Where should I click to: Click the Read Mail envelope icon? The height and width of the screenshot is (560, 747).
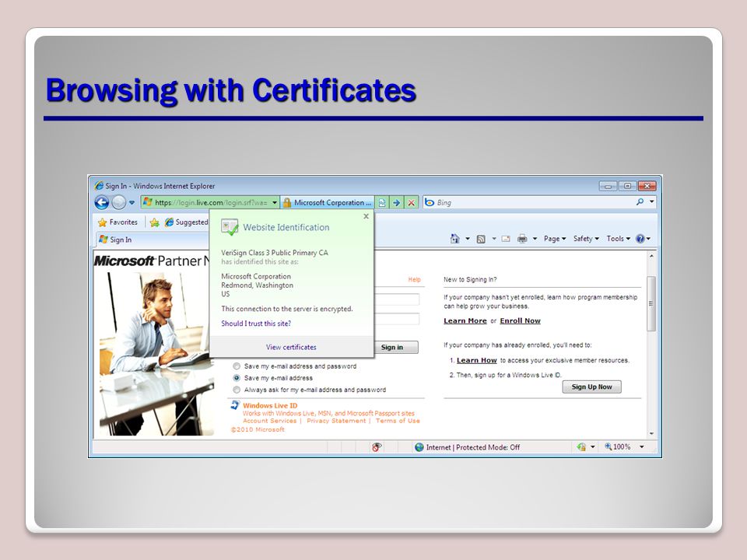tap(506, 239)
